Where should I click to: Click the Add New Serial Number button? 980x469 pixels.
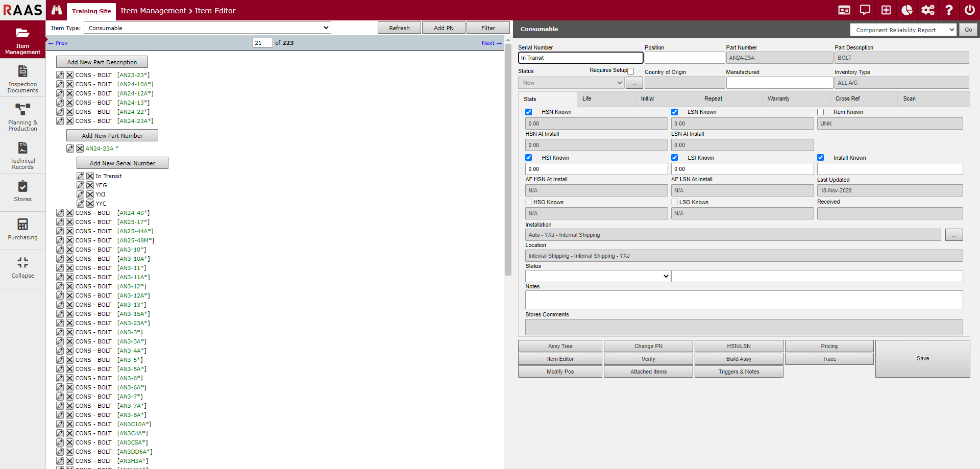point(122,163)
